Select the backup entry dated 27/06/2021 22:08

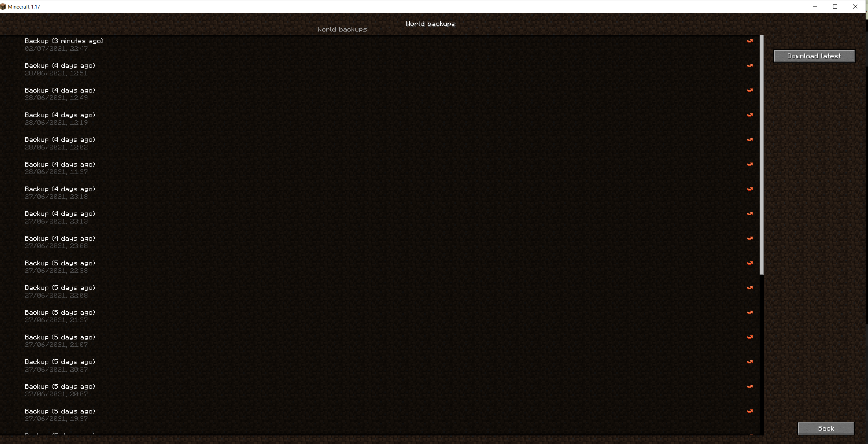[60, 291]
